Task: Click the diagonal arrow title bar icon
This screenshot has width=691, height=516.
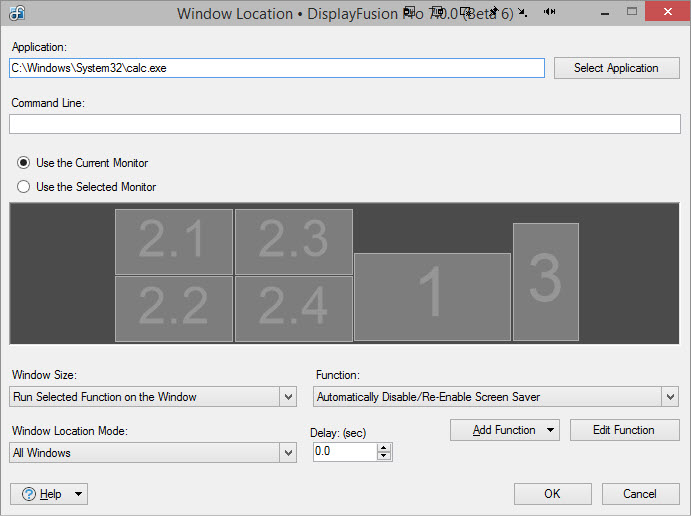Action: (x=522, y=13)
